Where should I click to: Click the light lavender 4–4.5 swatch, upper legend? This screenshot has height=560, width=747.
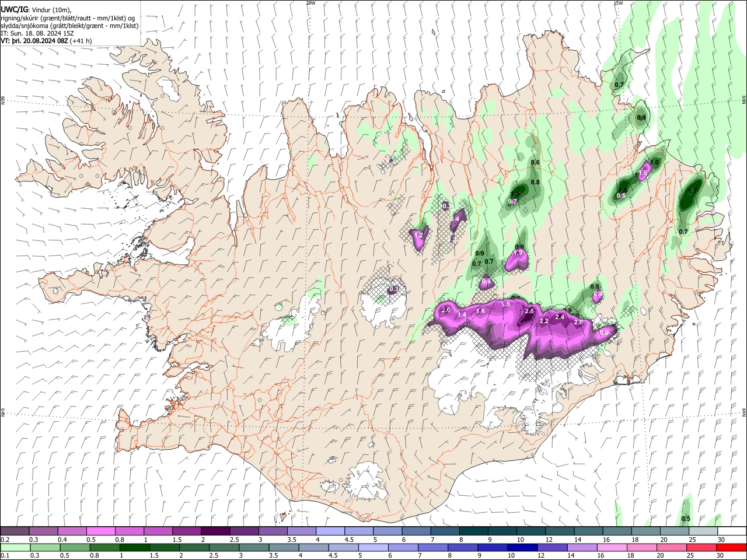pyautogui.click(x=330, y=531)
